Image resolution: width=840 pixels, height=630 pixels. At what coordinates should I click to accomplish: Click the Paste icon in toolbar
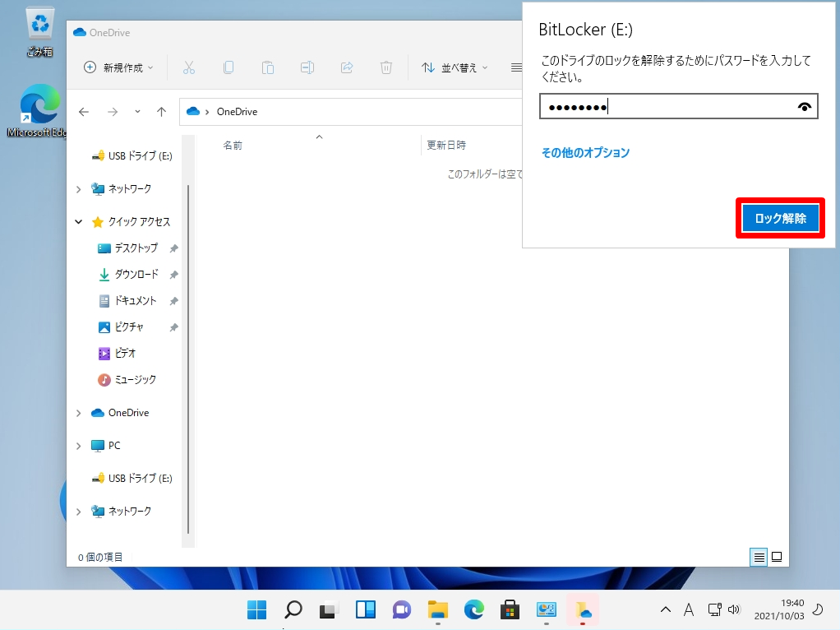[268, 67]
